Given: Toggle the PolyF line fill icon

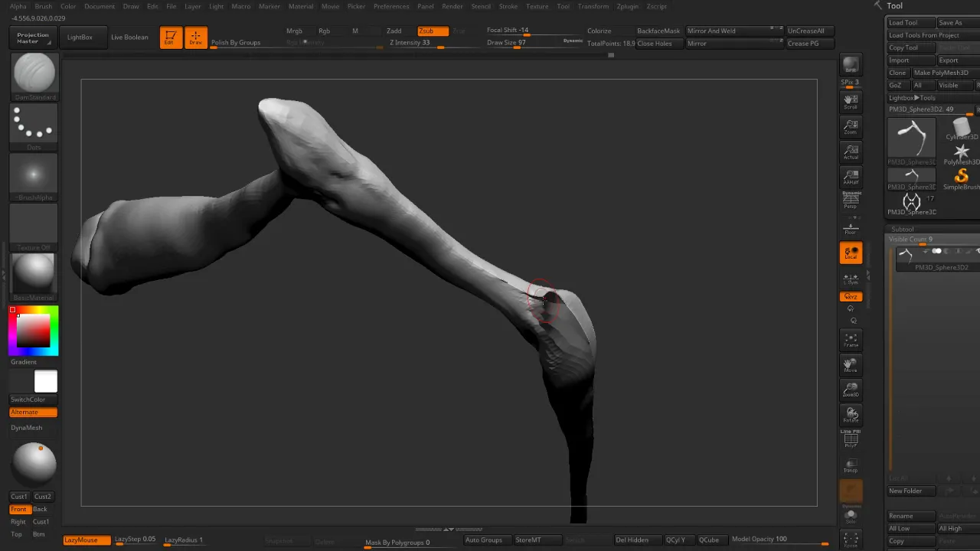Looking at the screenshot, I should click(851, 439).
